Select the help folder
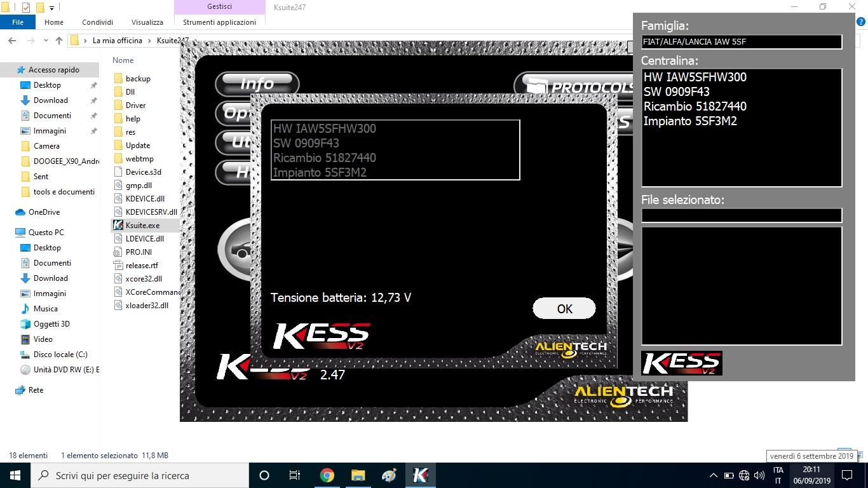Screen dimensions: 868x488 (x=133, y=118)
